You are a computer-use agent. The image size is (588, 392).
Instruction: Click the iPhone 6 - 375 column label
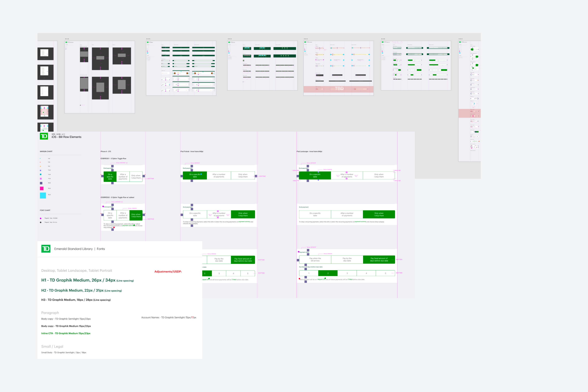coord(106,152)
